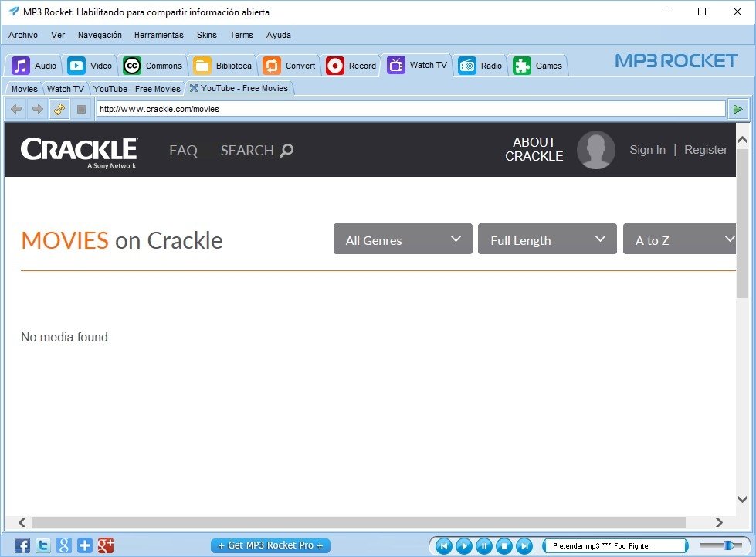Open the ABOUT CRACKLE link
Image resolution: width=756 pixels, height=557 pixels.
click(534, 150)
